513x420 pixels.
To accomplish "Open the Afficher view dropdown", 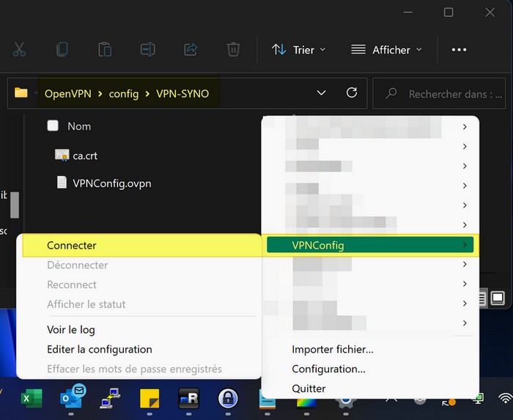I will (x=386, y=50).
